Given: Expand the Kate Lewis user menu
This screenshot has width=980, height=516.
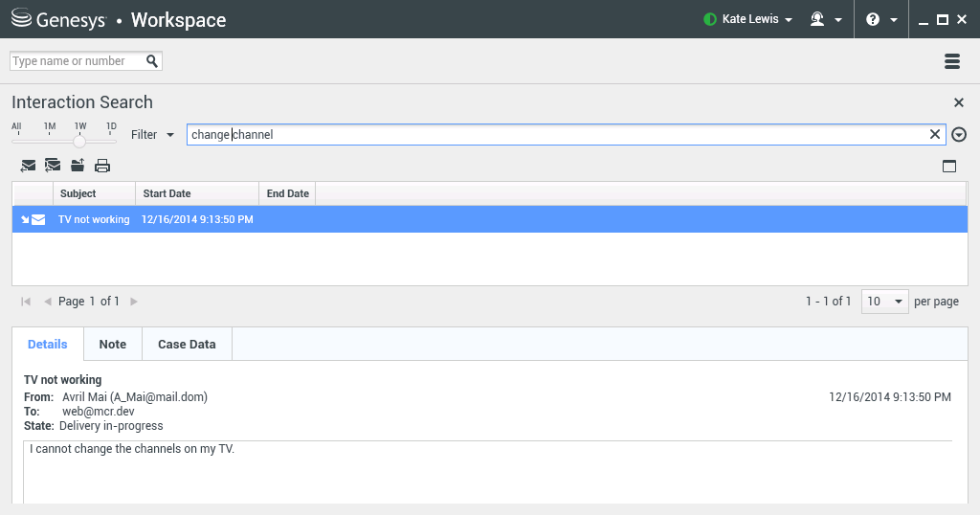Looking at the screenshot, I should (x=748, y=19).
